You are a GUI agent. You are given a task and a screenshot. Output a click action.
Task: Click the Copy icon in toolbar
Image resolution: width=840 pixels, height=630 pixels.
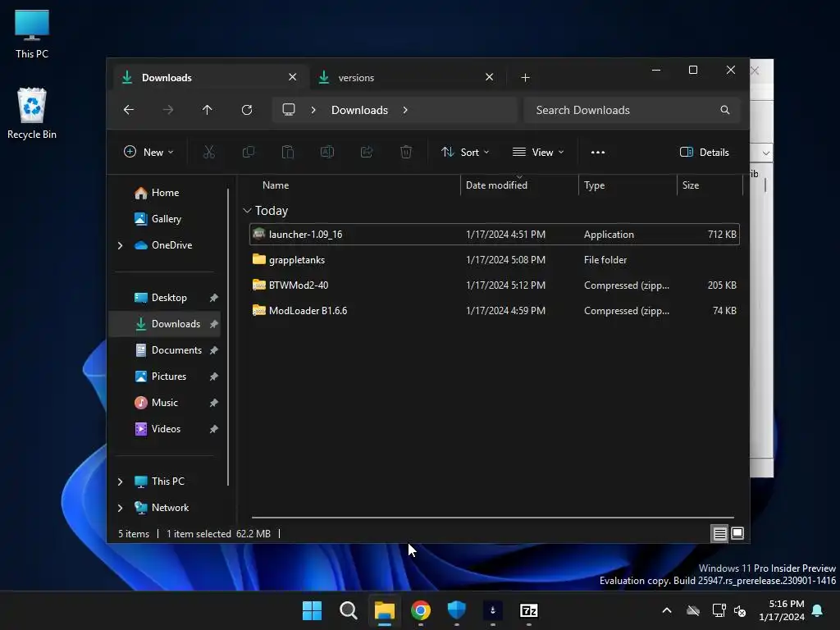[x=249, y=152]
